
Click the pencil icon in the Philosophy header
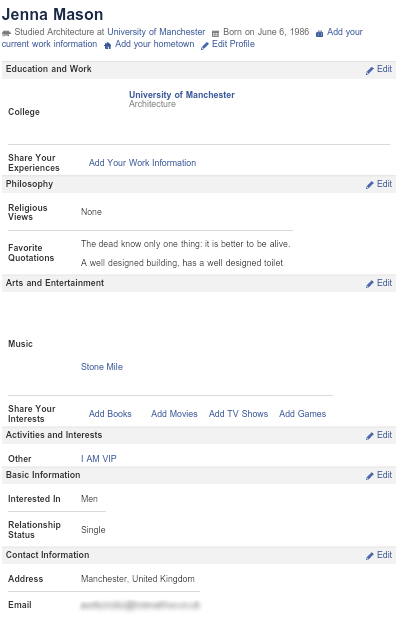pos(370,185)
